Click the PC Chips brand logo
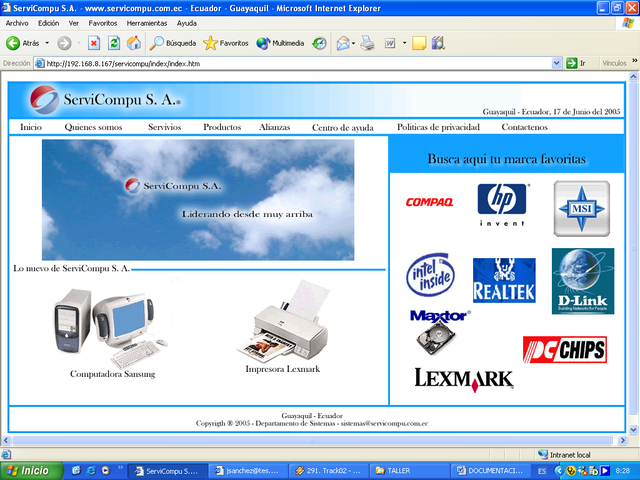 (565, 350)
